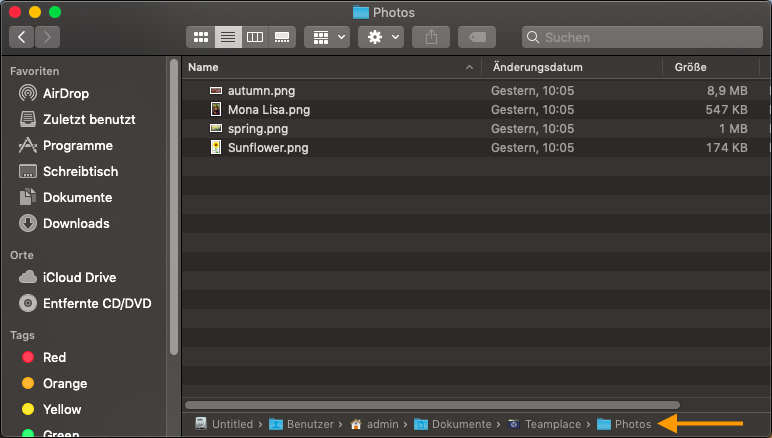772x438 pixels.
Task: Click the 547 KB size value
Action: coord(726,110)
